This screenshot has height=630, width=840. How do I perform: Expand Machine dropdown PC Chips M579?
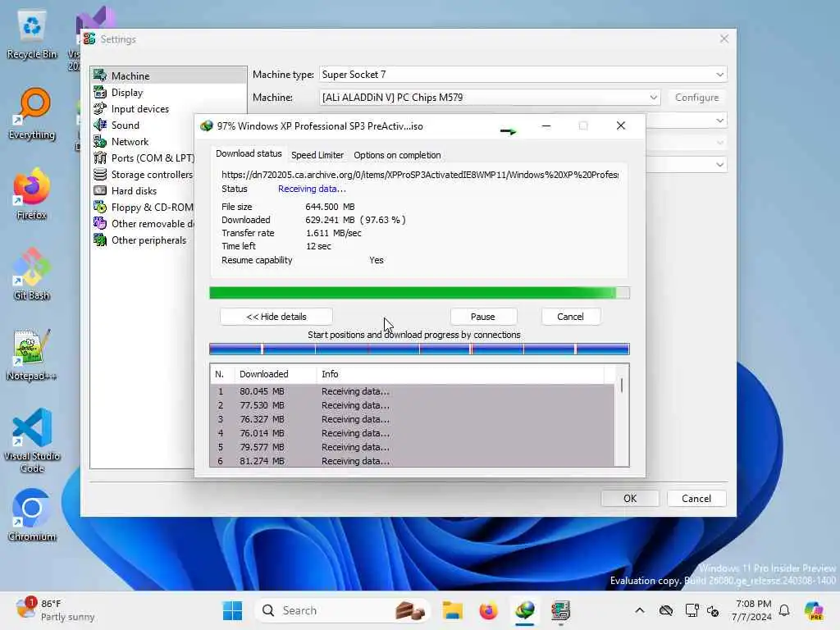[490, 98]
